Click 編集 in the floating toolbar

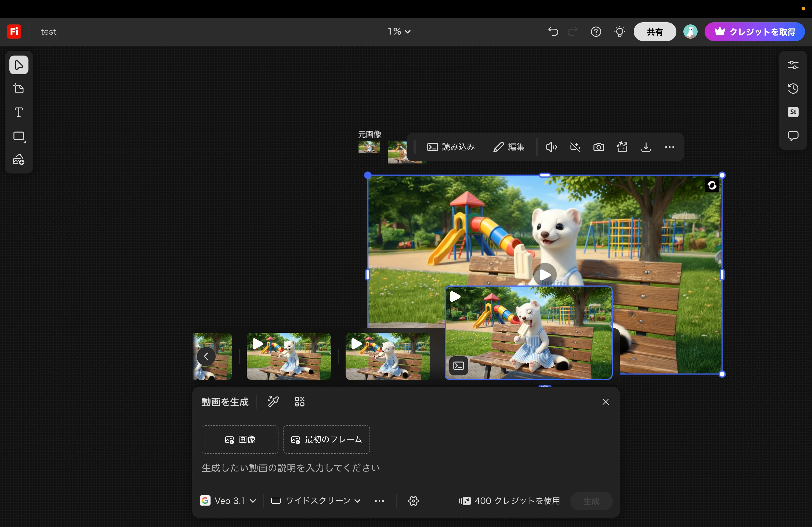coord(509,147)
